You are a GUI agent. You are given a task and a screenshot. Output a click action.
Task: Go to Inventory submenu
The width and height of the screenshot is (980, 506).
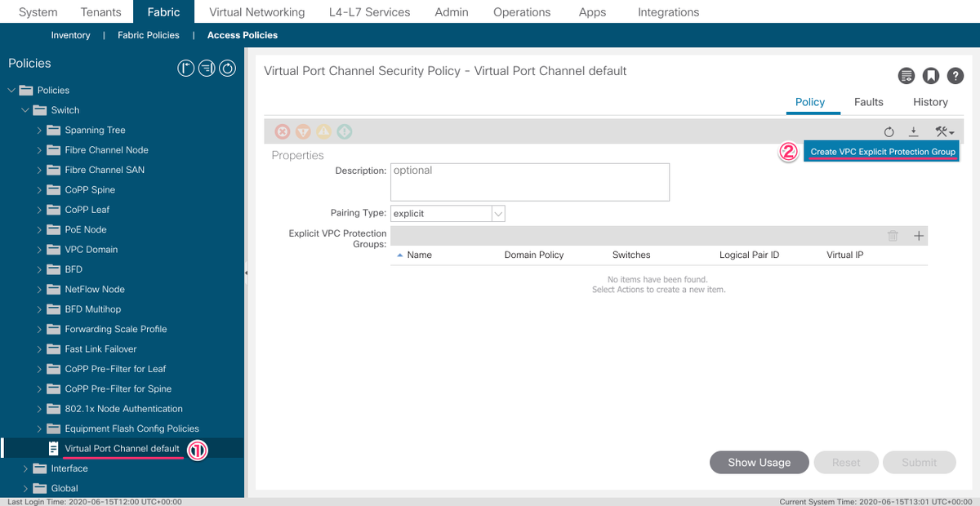(x=70, y=35)
